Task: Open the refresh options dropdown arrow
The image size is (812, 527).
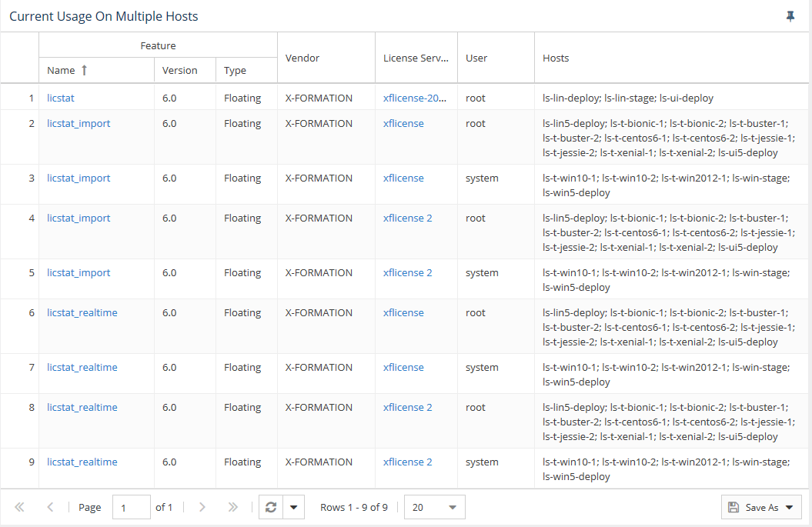Action: (x=293, y=507)
